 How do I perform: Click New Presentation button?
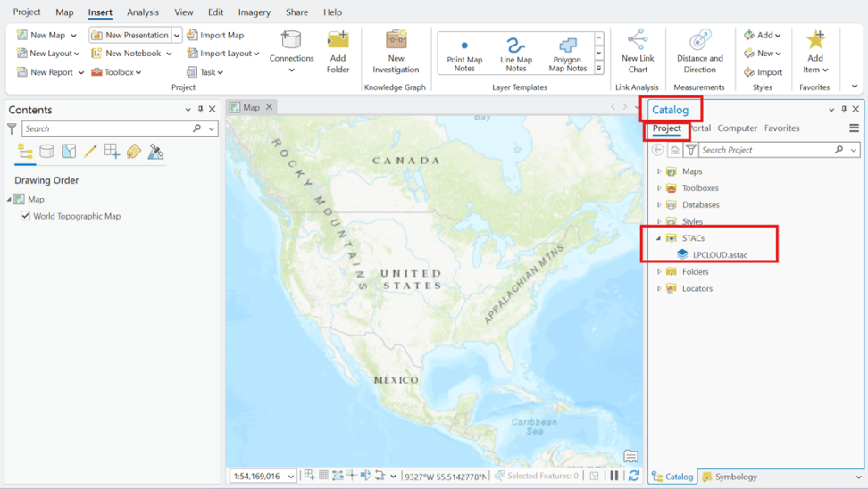point(129,35)
